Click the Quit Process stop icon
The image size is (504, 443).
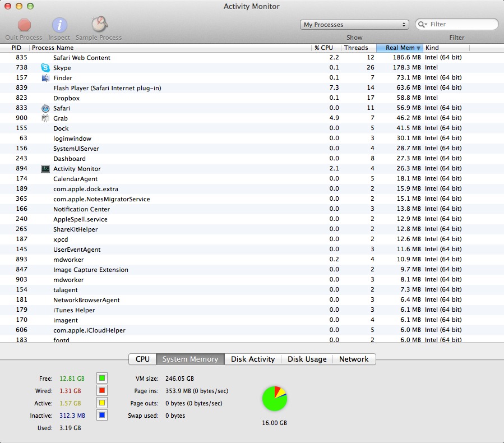click(x=24, y=25)
